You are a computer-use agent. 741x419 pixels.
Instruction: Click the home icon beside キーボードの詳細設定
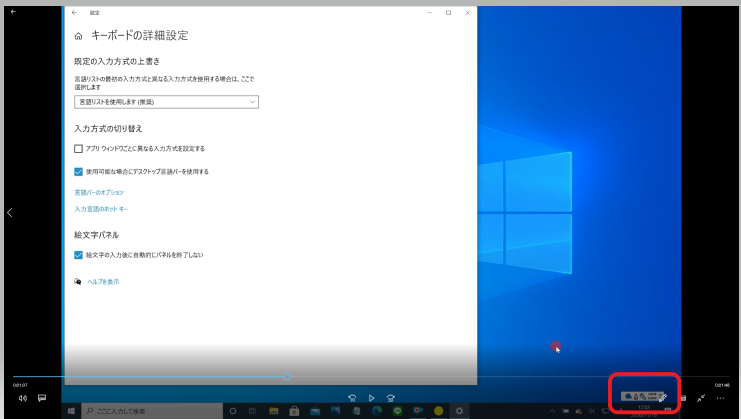click(x=79, y=36)
